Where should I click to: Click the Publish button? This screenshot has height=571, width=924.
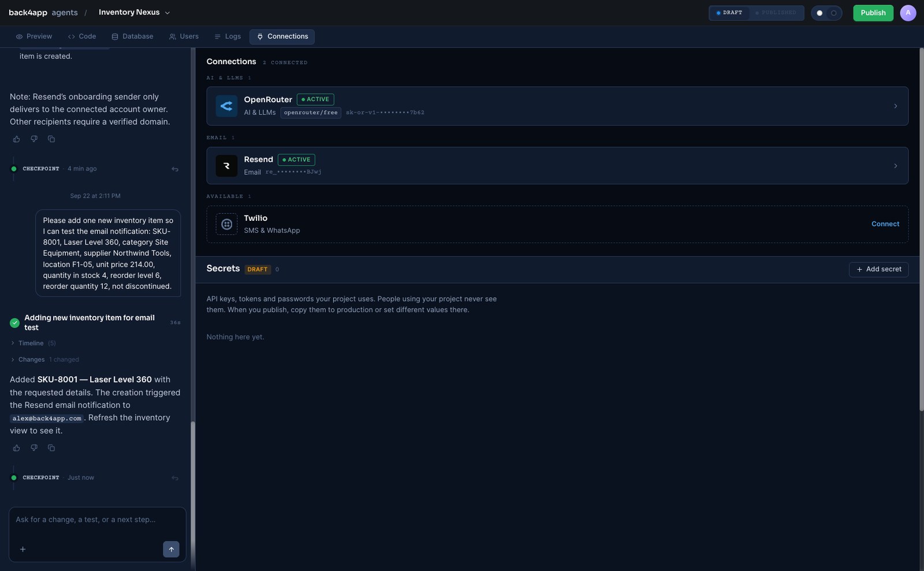pos(873,13)
